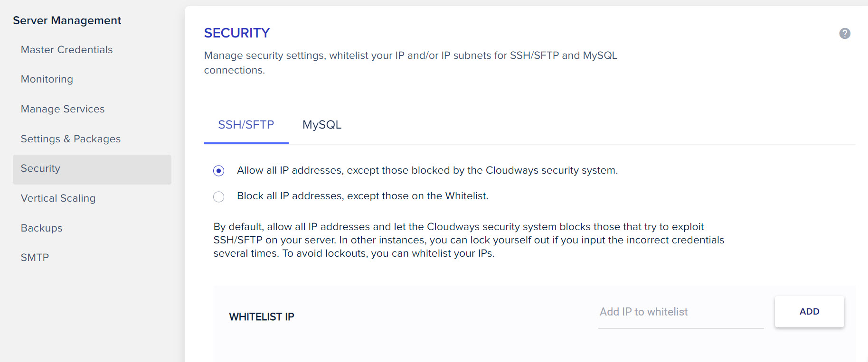868x362 pixels.
Task: Open Master Credentials in the sidebar
Action: 66,49
